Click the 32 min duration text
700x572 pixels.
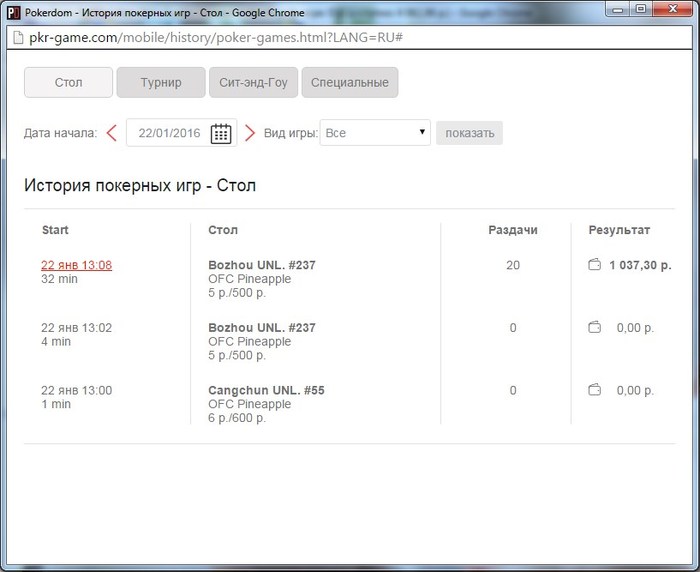[x=59, y=279]
